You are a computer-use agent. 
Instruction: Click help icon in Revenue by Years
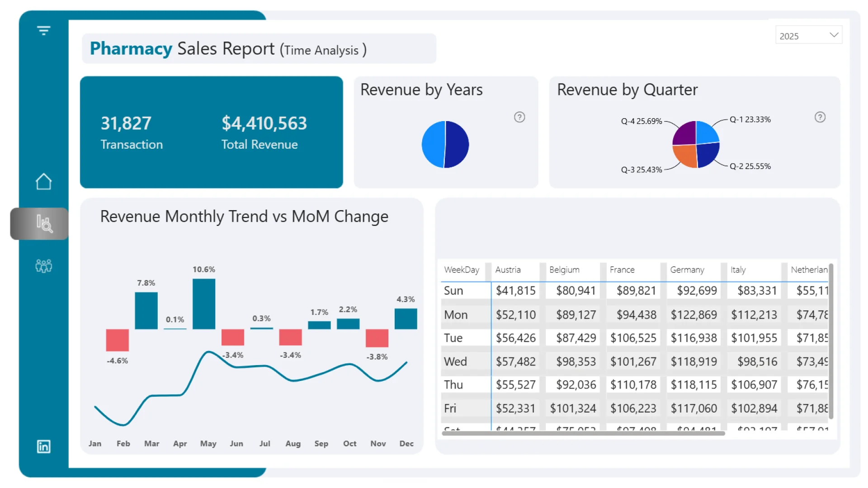pos(519,117)
